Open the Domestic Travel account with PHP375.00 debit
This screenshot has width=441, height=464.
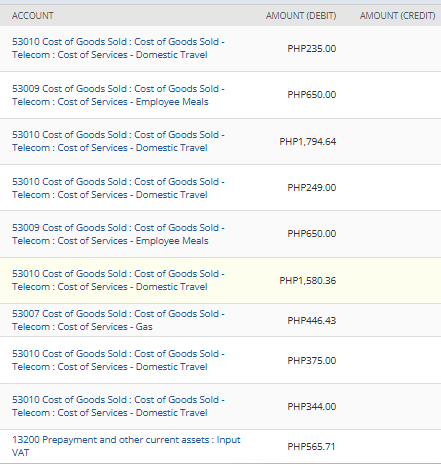pyautogui.click(x=118, y=360)
